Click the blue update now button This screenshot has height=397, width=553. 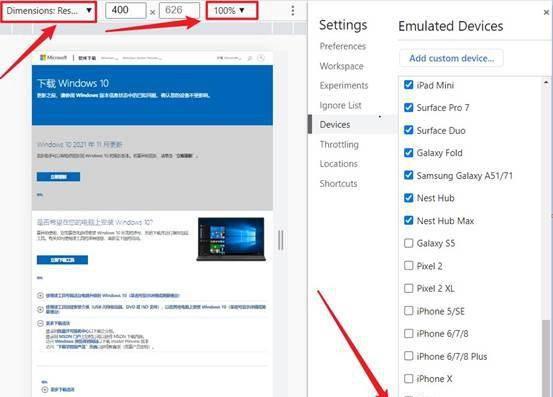(58, 177)
